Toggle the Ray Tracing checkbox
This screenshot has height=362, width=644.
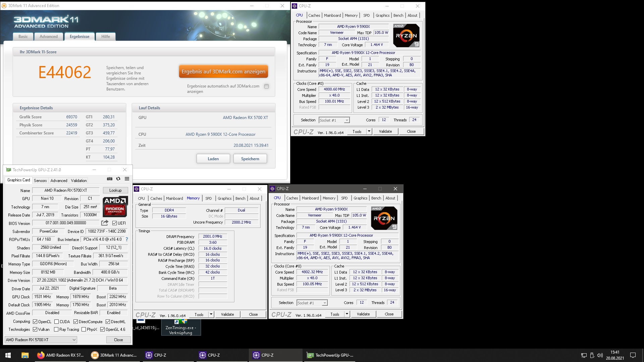(x=56, y=329)
